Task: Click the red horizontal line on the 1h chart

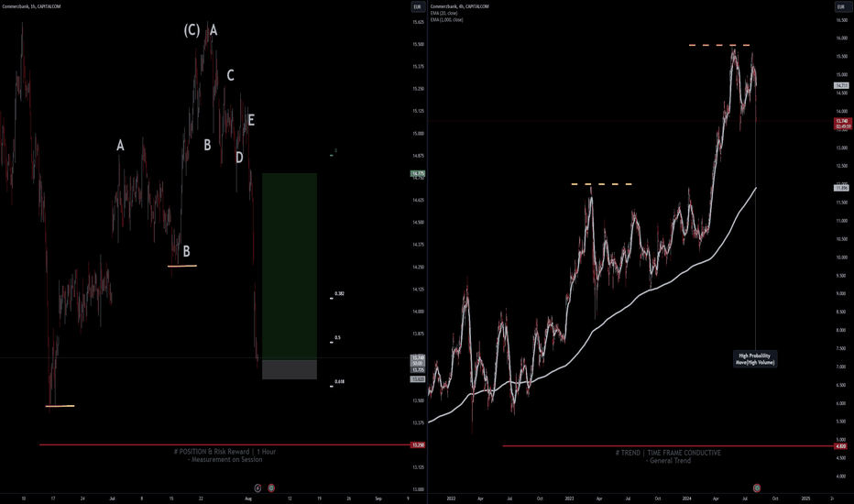Action: [x=224, y=445]
